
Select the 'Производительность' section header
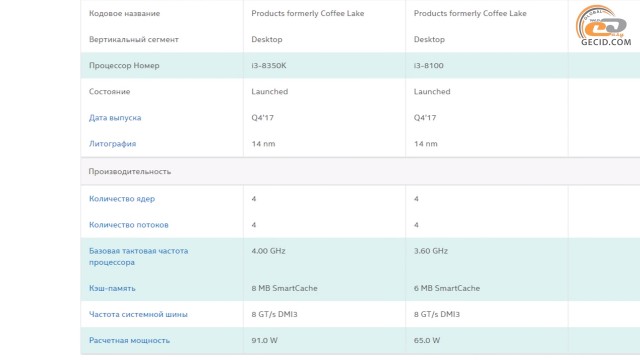tap(130, 171)
